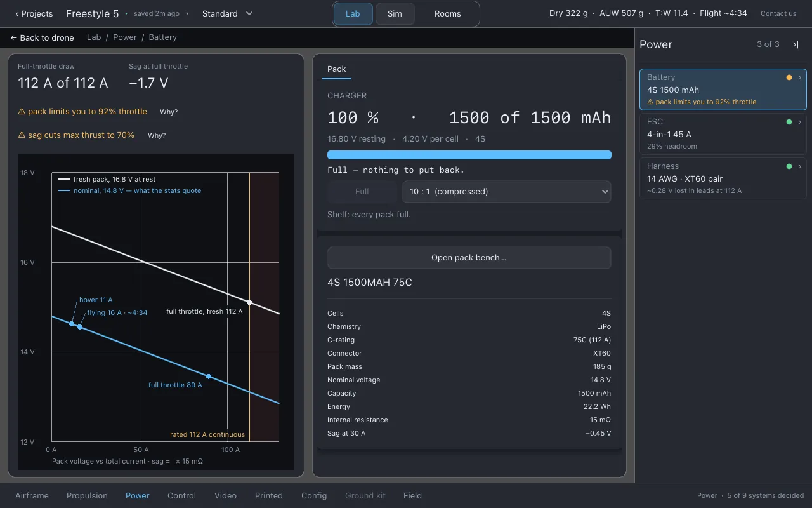Click Why? next to throttle warning
Screen dimensions: 812x508
coord(169,112)
